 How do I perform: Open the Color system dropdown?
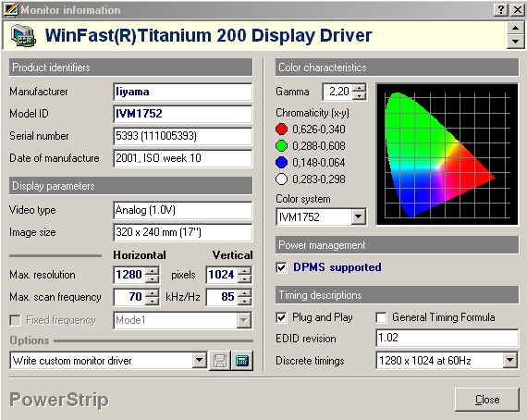(x=359, y=216)
